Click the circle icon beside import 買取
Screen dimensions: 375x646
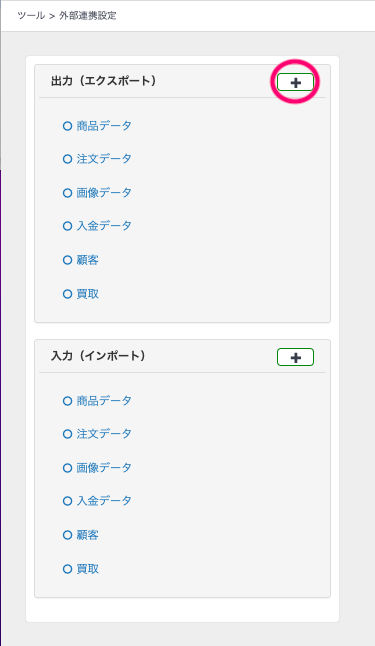68,569
